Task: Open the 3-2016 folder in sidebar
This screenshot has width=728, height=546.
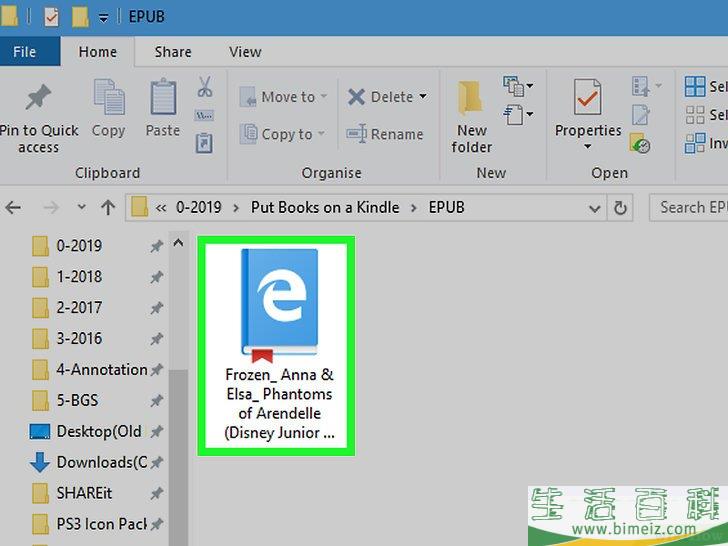Action: (x=79, y=338)
